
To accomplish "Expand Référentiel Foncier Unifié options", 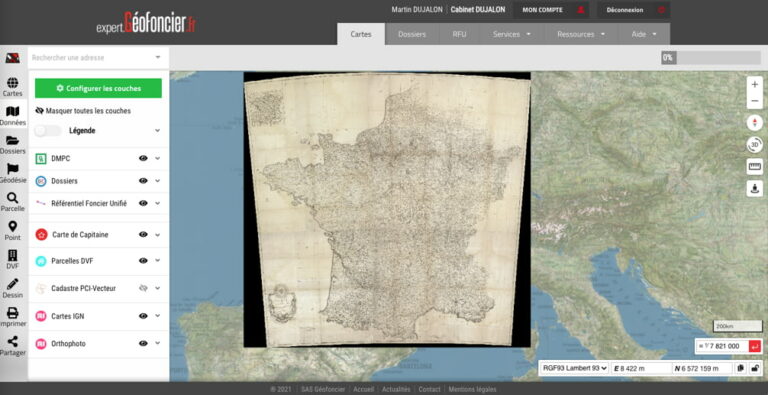I will 158,203.
